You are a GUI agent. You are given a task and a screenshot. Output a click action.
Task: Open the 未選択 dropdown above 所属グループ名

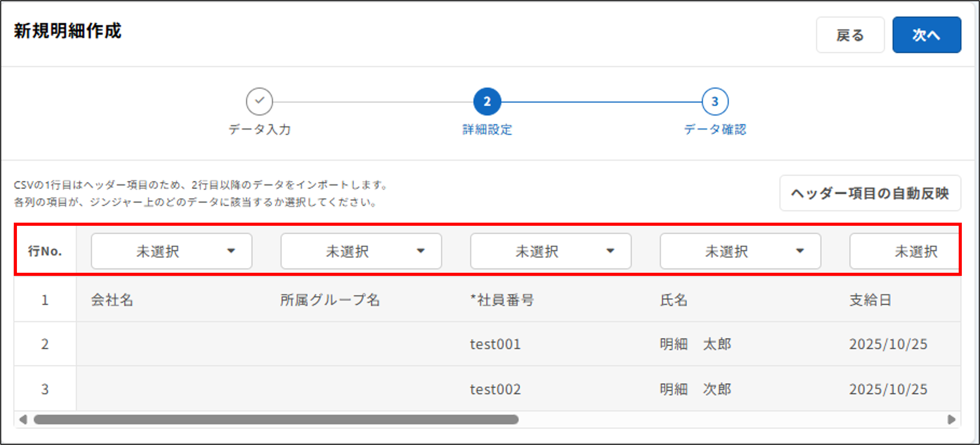point(361,251)
